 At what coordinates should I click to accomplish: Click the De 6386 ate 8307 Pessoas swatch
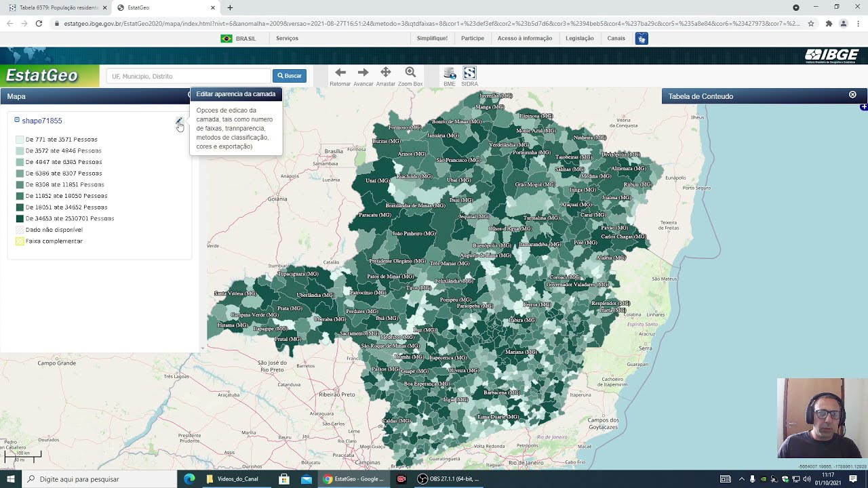coord(20,174)
